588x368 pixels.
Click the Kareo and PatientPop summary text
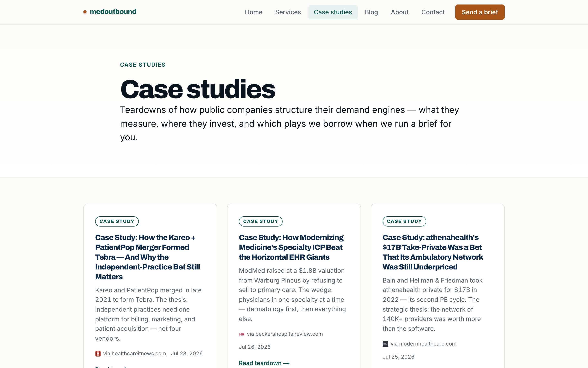[148, 314]
